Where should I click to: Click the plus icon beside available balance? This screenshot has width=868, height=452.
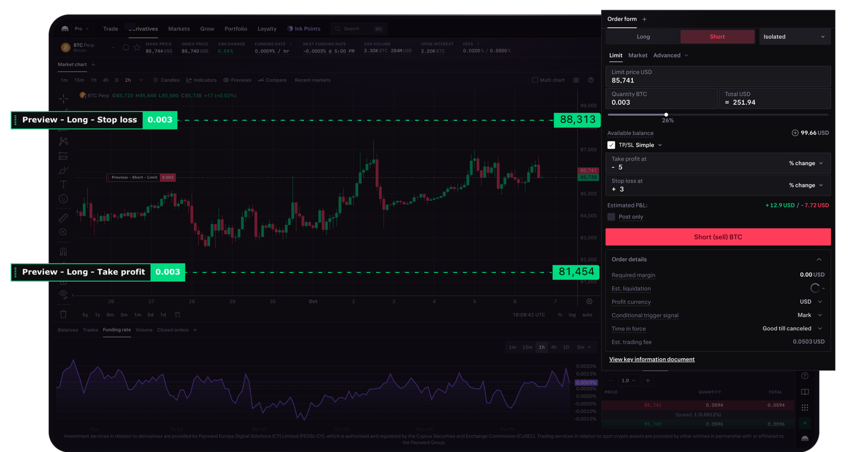pos(795,133)
